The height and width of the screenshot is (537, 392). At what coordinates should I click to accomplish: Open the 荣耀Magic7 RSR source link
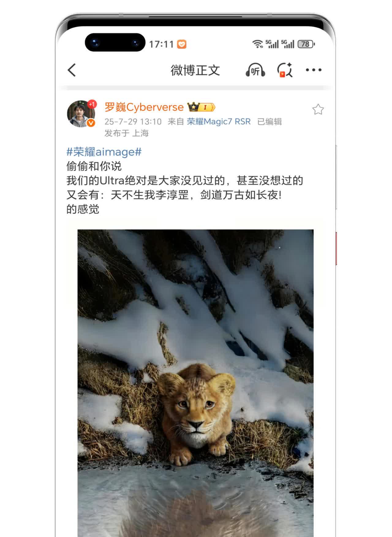tap(219, 122)
